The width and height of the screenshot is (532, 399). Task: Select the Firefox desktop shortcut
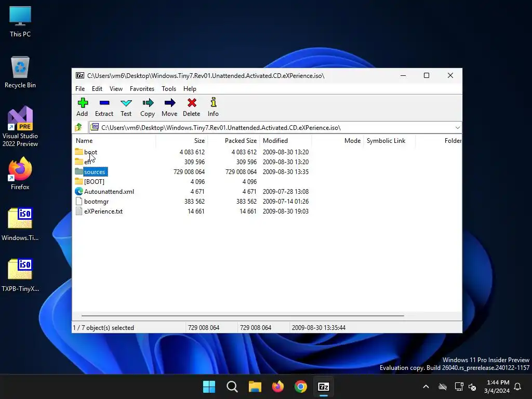click(20, 174)
